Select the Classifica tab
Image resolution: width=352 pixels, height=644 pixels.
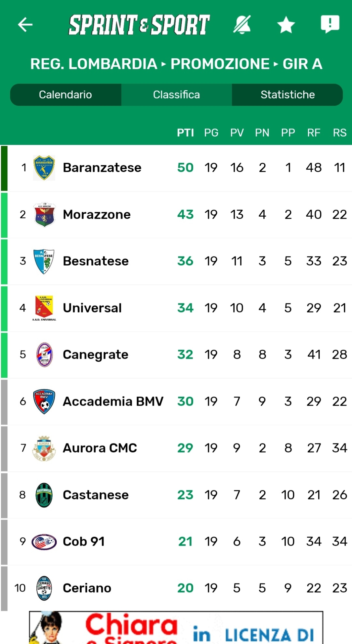(x=176, y=95)
